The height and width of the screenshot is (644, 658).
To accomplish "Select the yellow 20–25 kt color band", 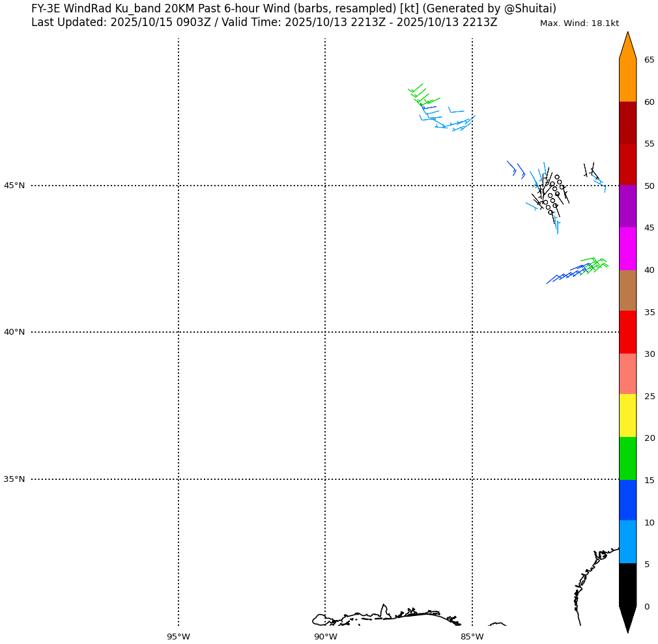I will (627, 415).
